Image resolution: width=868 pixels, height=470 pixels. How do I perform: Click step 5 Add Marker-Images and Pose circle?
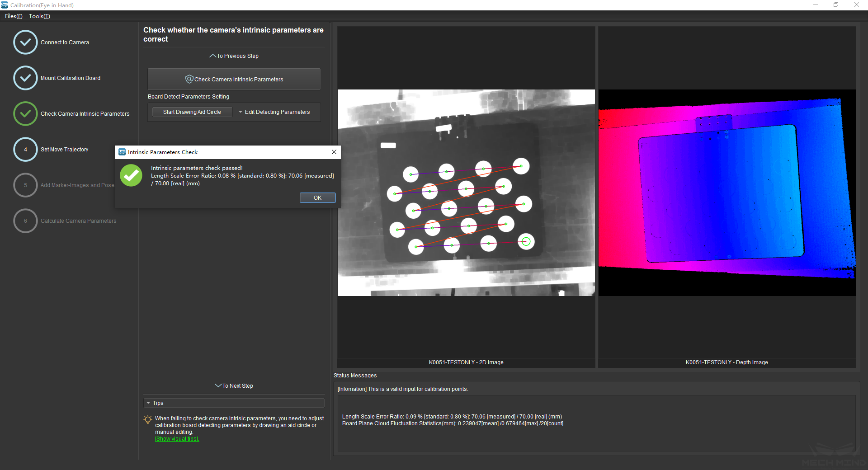point(25,185)
